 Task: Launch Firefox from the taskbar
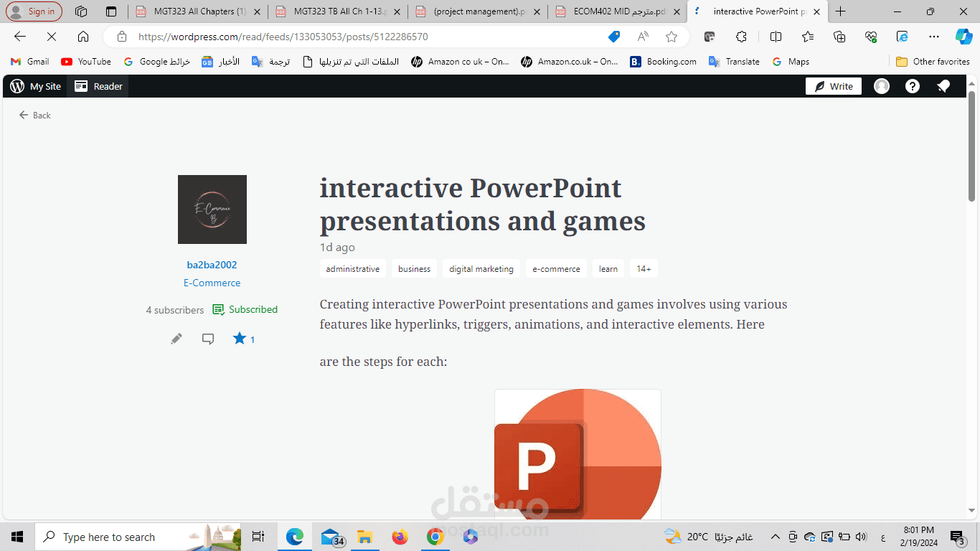[x=400, y=537]
